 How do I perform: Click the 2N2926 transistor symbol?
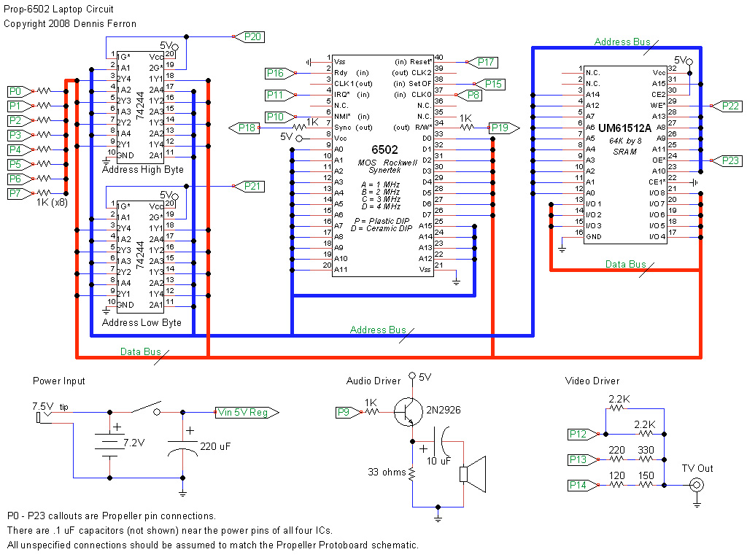(x=409, y=412)
